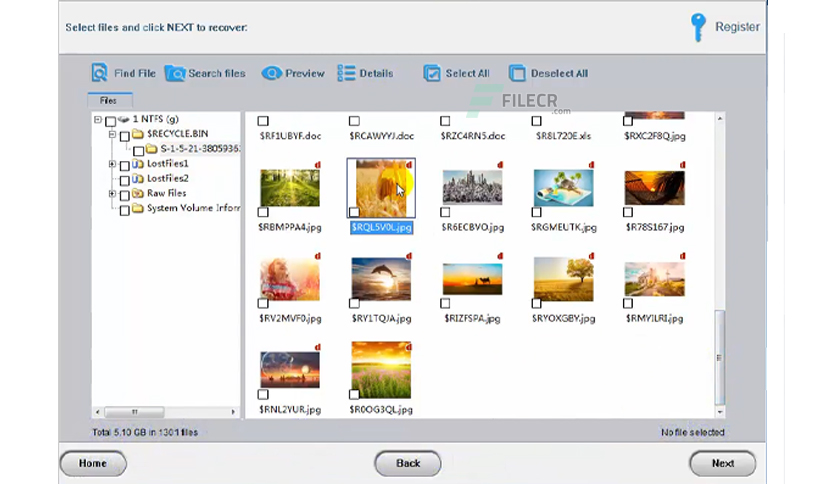Click the file list scroll-down arrow

tap(720, 412)
